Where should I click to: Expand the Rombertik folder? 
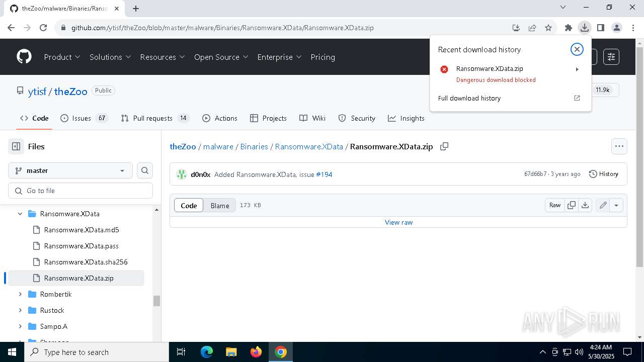tap(20, 294)
